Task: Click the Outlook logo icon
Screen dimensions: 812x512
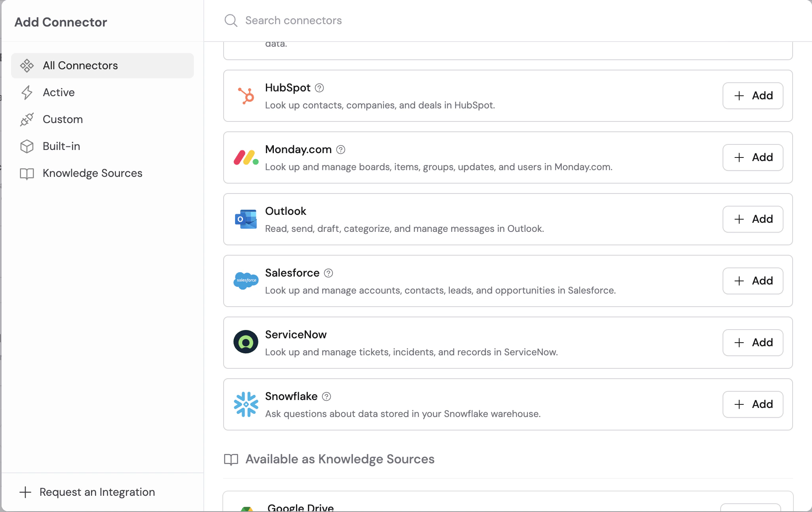Action: pos(246,219)
